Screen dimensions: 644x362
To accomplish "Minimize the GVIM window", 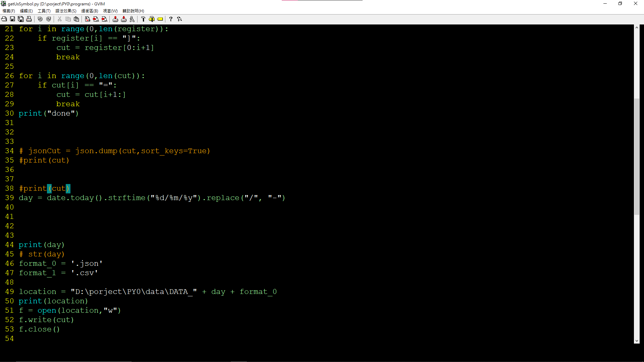I will click(x=605, y=4).
